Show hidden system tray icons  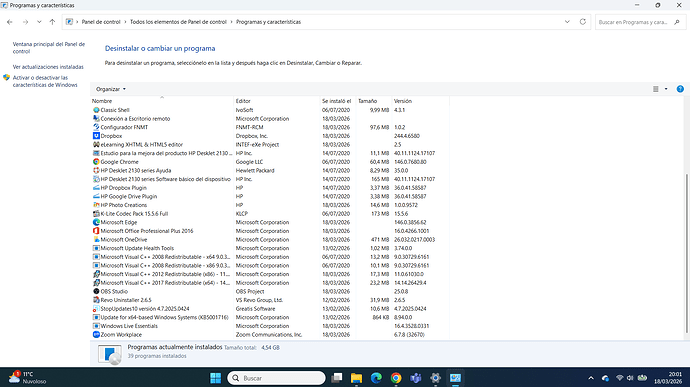[591, 378]
